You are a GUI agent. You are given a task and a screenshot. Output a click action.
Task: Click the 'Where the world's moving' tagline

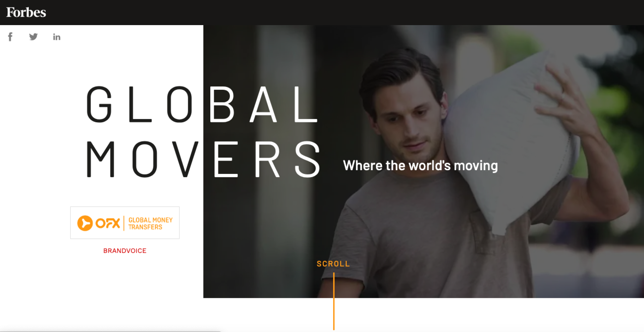pos(420,165)
